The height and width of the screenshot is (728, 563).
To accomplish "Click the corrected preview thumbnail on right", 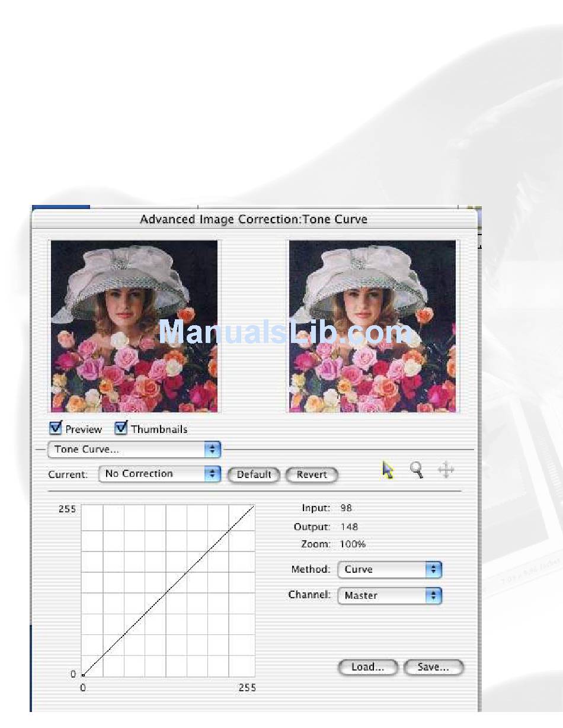I will (373, 326).
